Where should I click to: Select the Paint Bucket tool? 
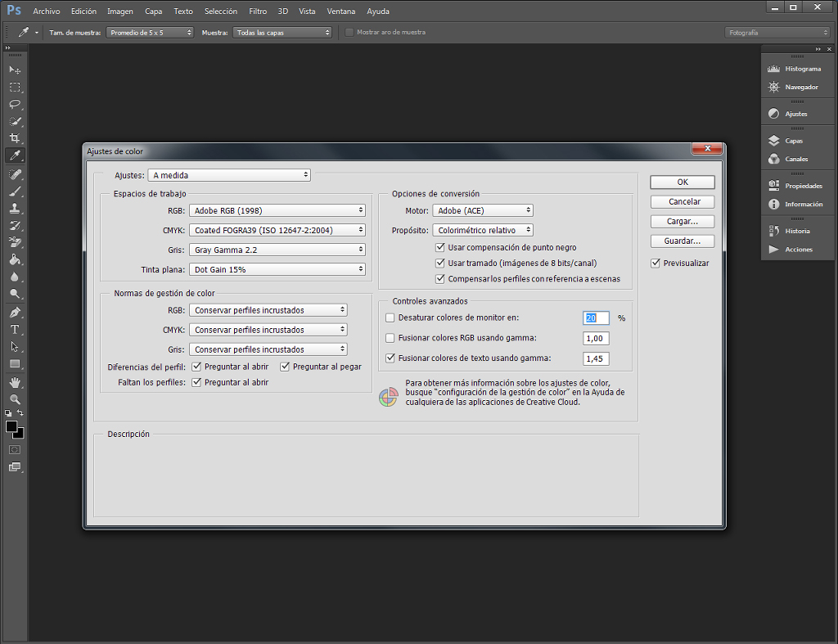pyautogui.click(x=15, y=259)
